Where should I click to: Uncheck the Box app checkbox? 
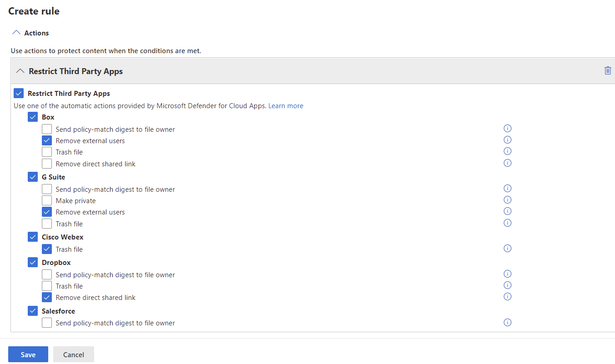[33, 117]
